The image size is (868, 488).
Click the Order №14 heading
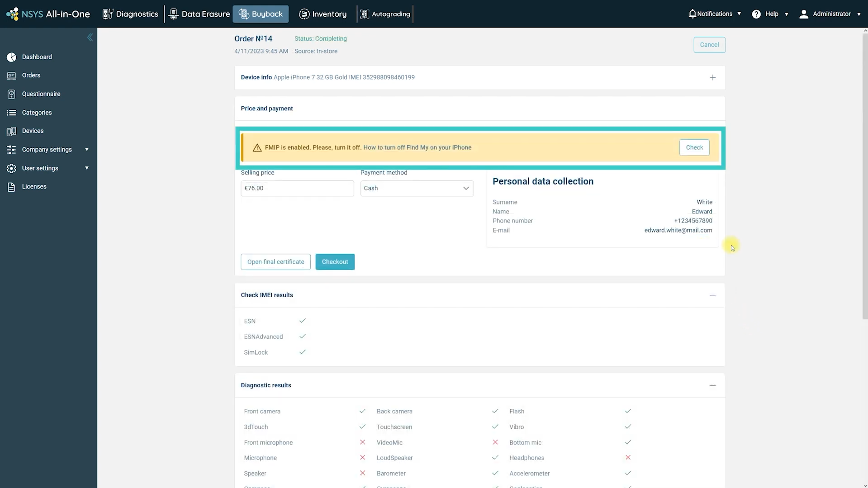point(253,39)
